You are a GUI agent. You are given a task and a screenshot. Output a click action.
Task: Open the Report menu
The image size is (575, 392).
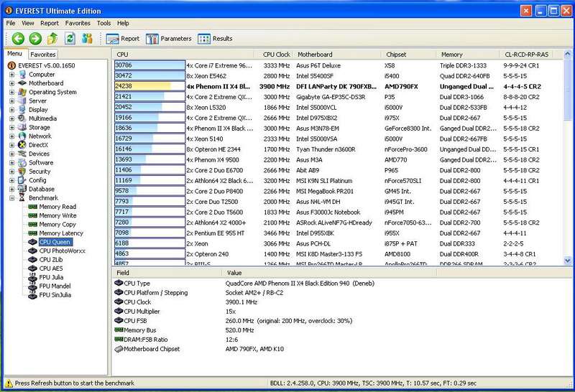coord(50,23)
